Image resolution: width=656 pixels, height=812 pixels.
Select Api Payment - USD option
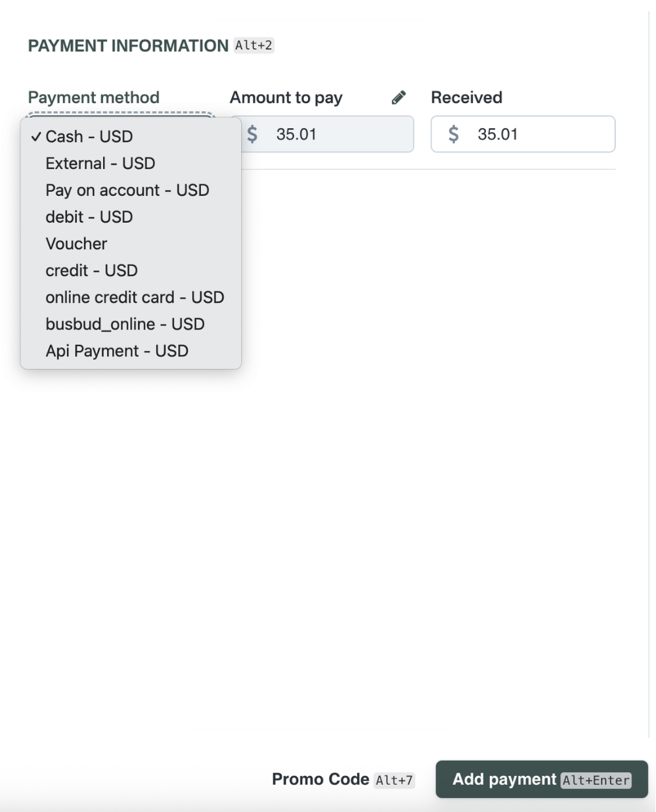(x=117, y=351)
